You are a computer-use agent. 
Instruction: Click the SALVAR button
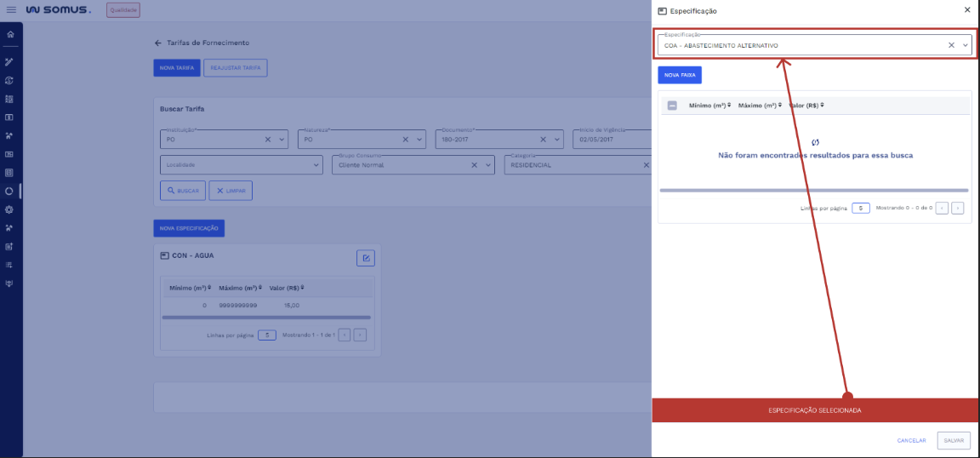click(x=953, y=440)
